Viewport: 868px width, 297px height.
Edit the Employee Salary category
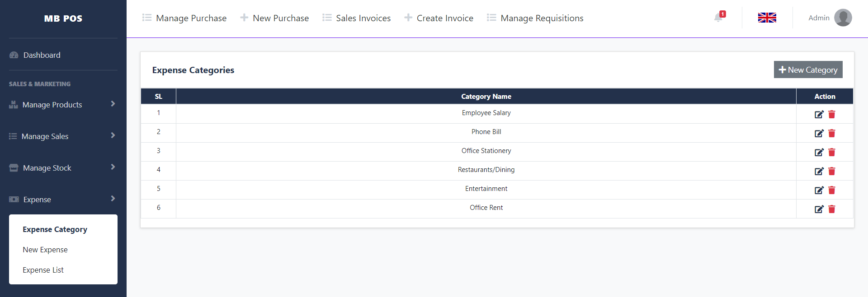819,114
